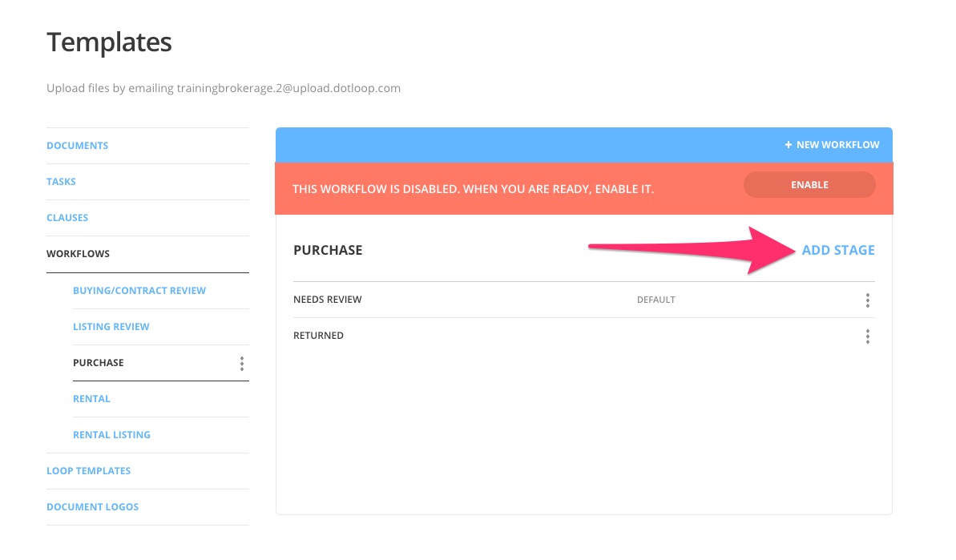956x560 pixels.
Task: Open the Loop Templates section
Action: coord(88,470)
